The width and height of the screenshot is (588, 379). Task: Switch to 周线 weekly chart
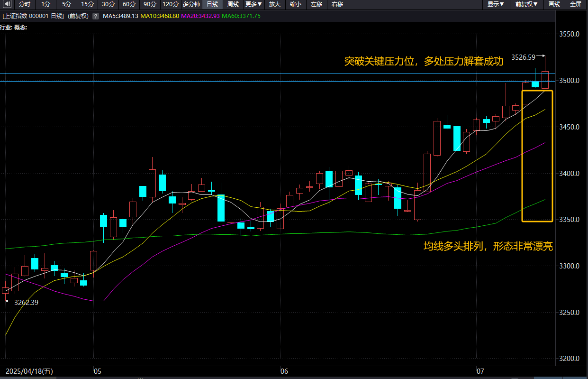click(x=233, y=4)
